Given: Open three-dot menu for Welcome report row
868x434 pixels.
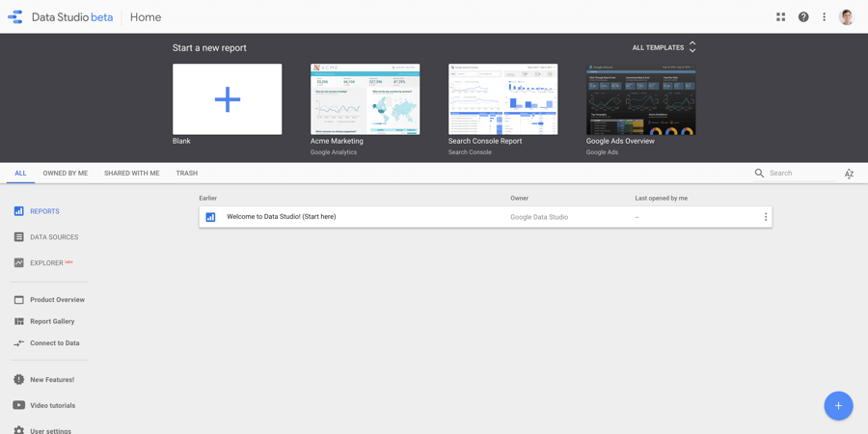Looking at the screenshot, I should [766, 217].
